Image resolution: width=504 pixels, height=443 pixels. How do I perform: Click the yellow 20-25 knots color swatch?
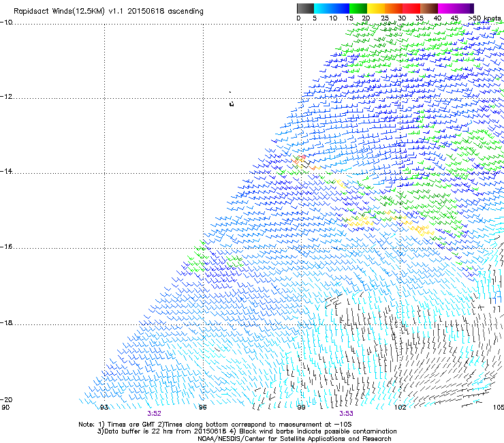376,8
